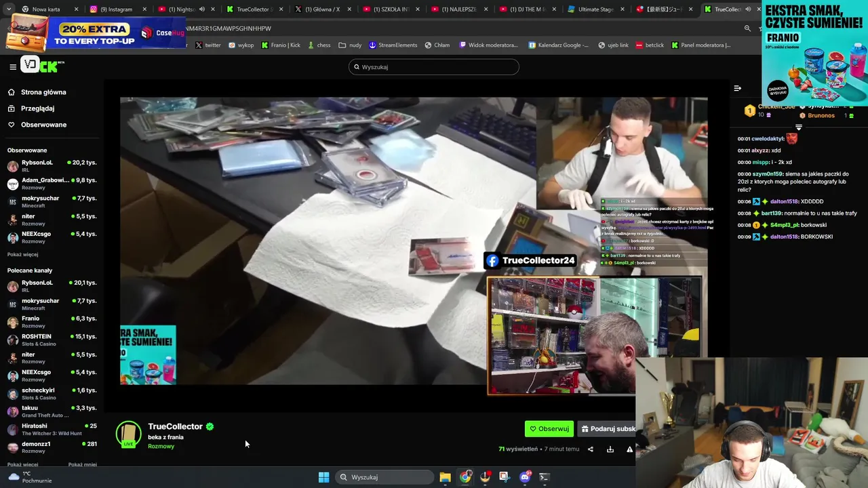Open Chrome from the taskbar
Viewport: 868px width, 488px height.
click(x=465, y=477)
